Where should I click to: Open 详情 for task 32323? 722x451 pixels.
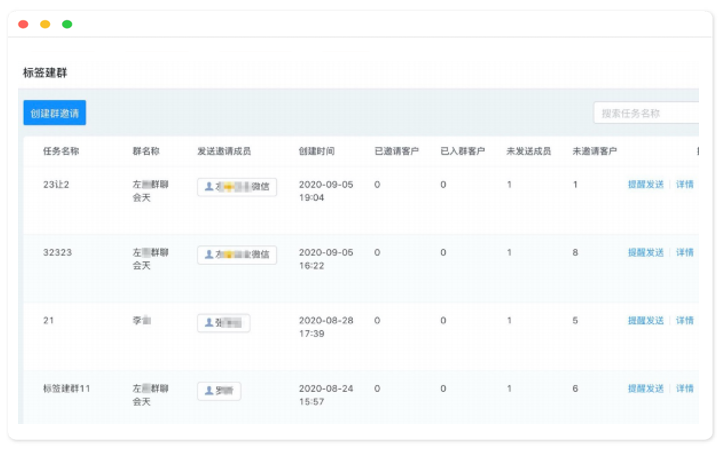click(x=685, y=253)
